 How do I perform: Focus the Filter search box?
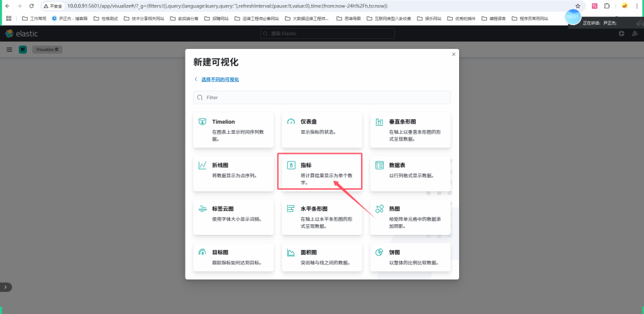coord(322,98)
